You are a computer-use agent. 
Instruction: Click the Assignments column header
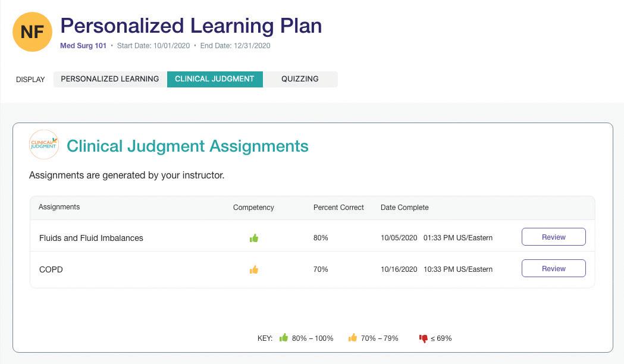coord(59,207)
